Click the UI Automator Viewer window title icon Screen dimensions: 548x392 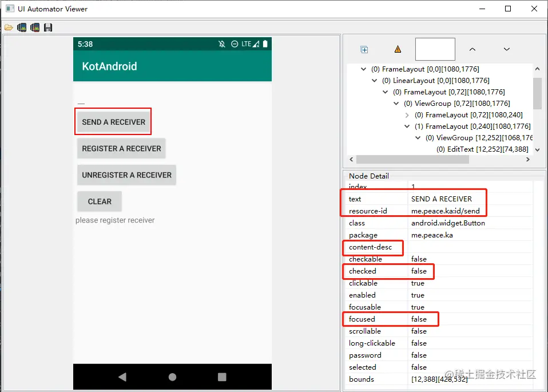pyautogui.click(x=10, y=9)
